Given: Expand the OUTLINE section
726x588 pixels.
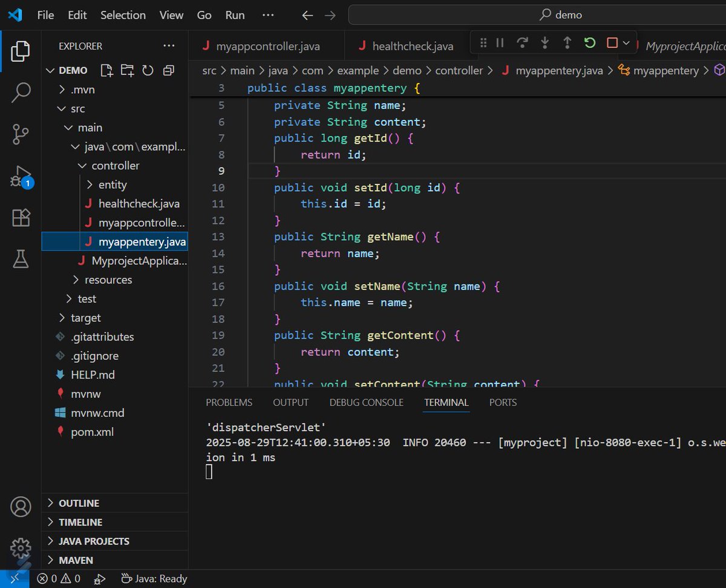Looking at the screenshot, I should 114,503.
